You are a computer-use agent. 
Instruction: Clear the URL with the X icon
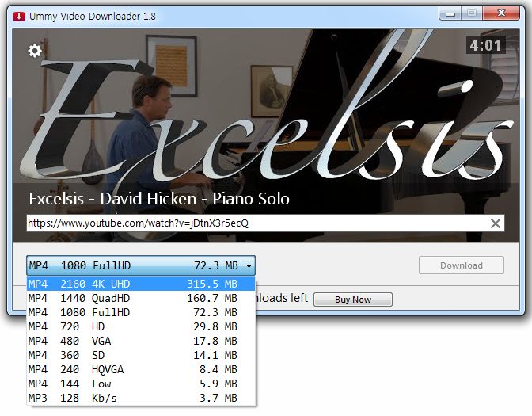pyautogui.click(x=496, y=223)
